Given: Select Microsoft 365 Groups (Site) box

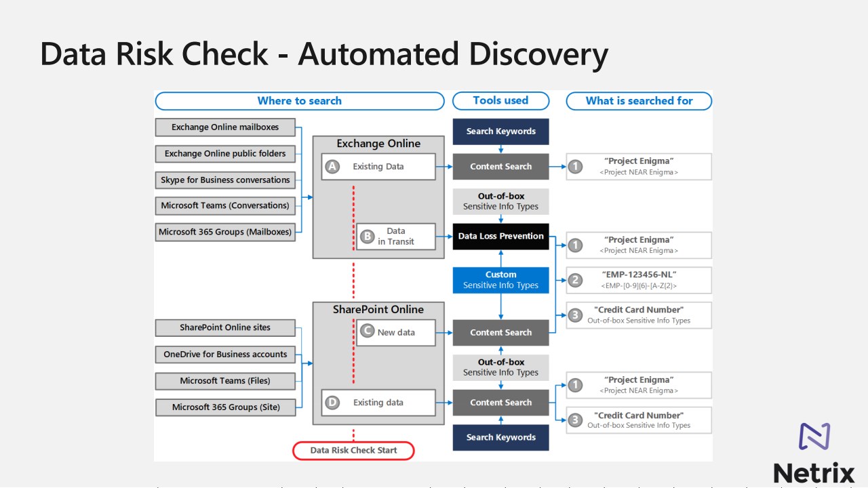Looking at the screenshot, I should coord(225,407).
